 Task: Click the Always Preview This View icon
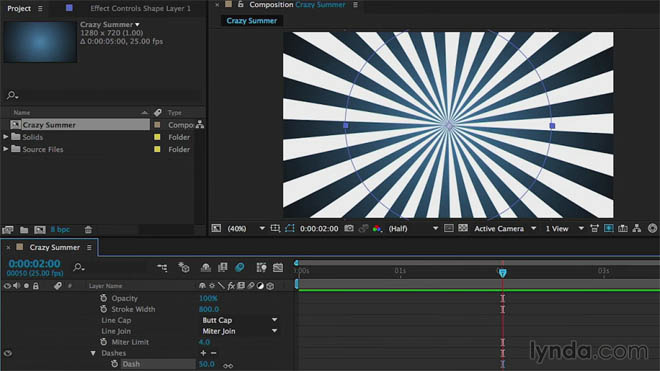216,228
